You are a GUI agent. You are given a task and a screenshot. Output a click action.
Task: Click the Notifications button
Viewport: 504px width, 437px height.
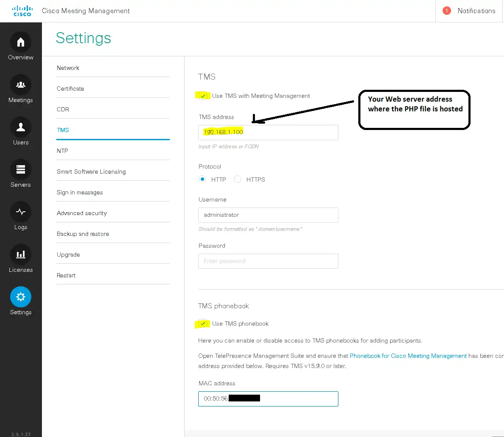(x=476, y=11)
